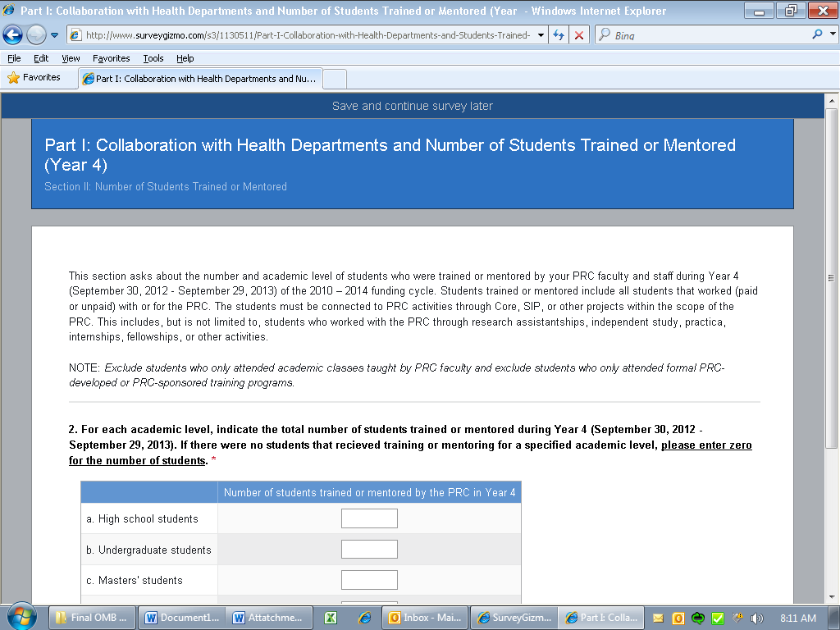The image size is (840, 630).
Task: Switch to Document1 Word taskbar item
Action: (182, 618)
